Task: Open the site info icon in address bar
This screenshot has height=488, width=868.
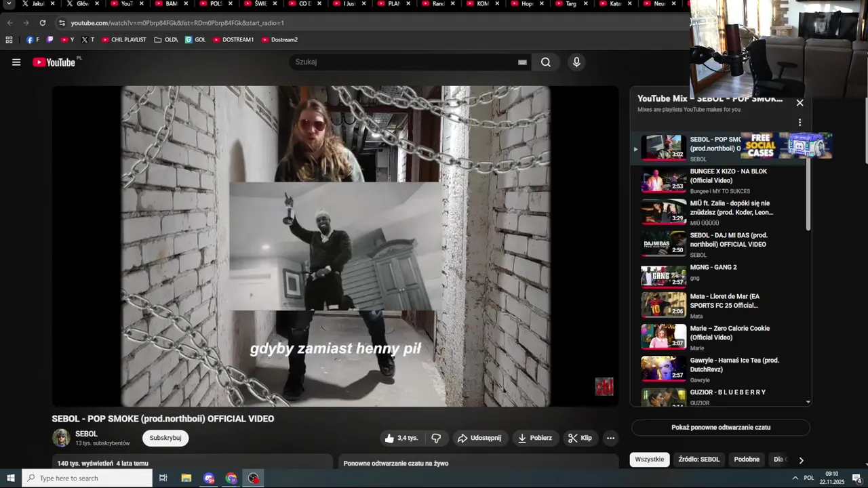Action: (x=62, y=23)
